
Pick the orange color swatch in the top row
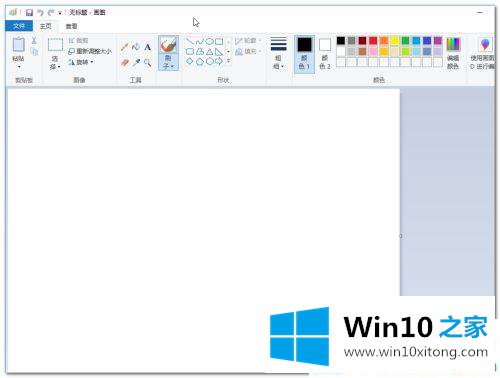click(x=384, y=41)
